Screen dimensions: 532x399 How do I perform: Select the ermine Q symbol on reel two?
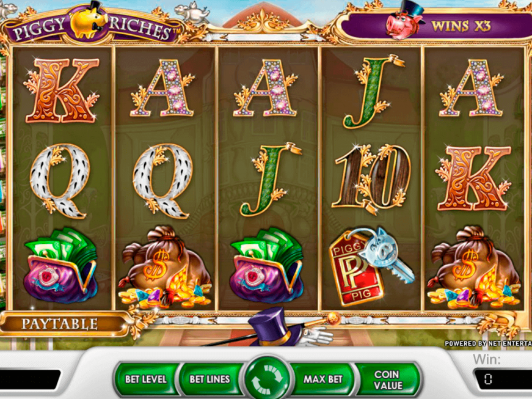point(163,180)
